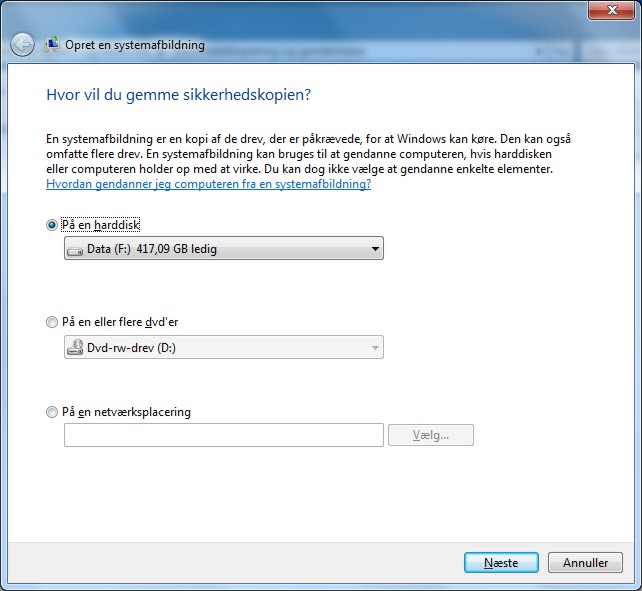Select the 'På en harddisk' radio button
The image size is (642, 591).
click(x=52, y=225)
